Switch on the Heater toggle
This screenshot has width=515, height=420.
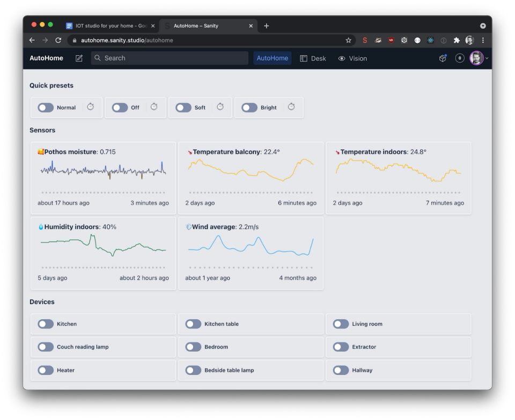click(46, 371)
